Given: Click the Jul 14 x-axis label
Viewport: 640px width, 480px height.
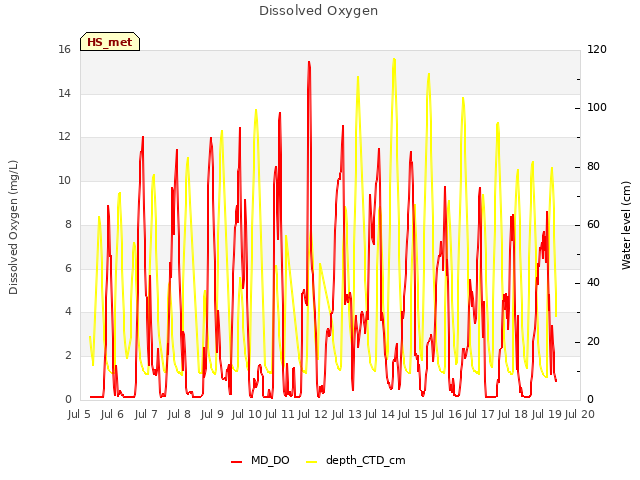Looking at the screenshot, I should pyautogui.click(x=380, y=414).
